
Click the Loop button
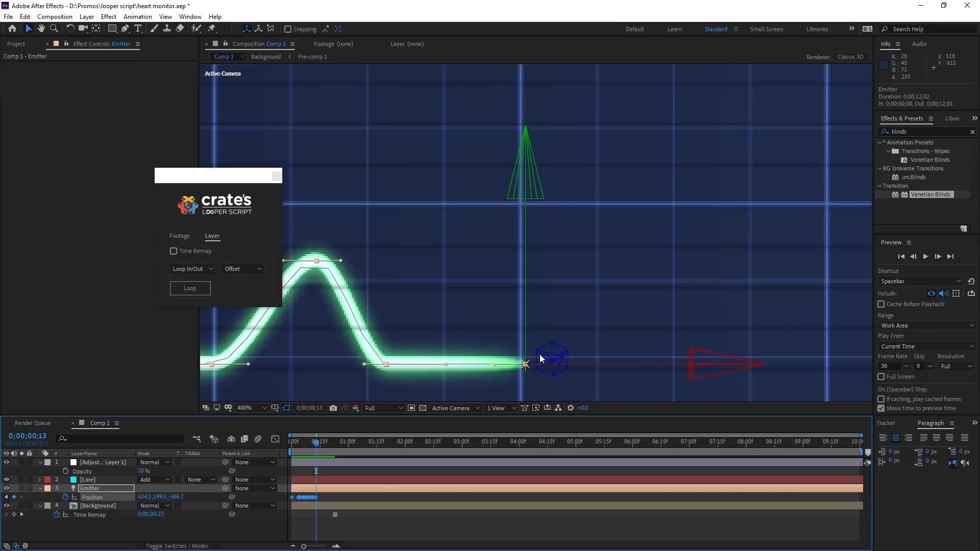pyautogui.click(x=190, y=289)
